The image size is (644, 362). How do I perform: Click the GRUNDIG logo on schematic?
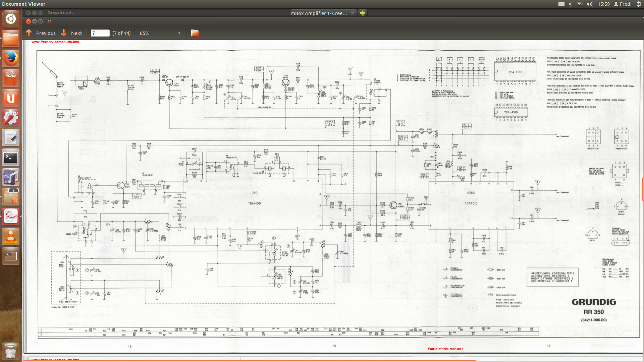(x=594, y=302)
